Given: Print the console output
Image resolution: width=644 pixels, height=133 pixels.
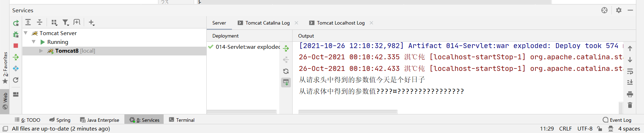Looking at the screenshot, I should 630,94.
